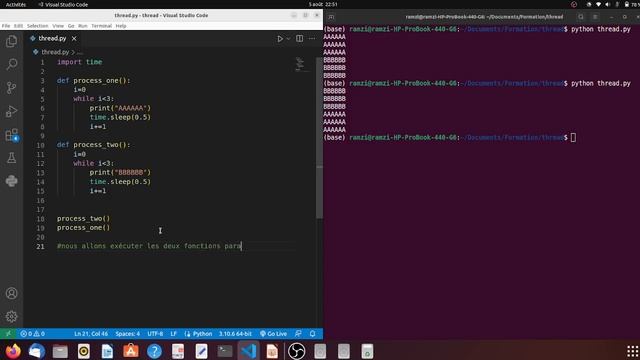Open Firefox from the dock
Image resolution: width=640 pixels, height=360 pixels.
(13, 351)
